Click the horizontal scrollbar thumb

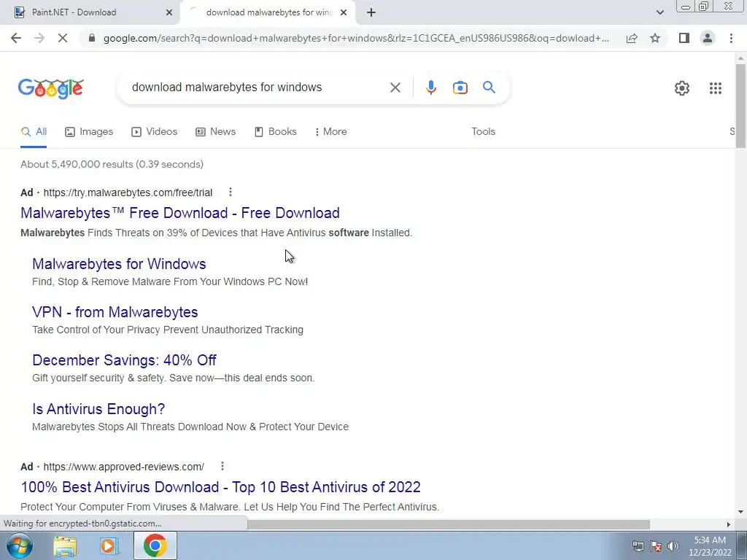449,524
